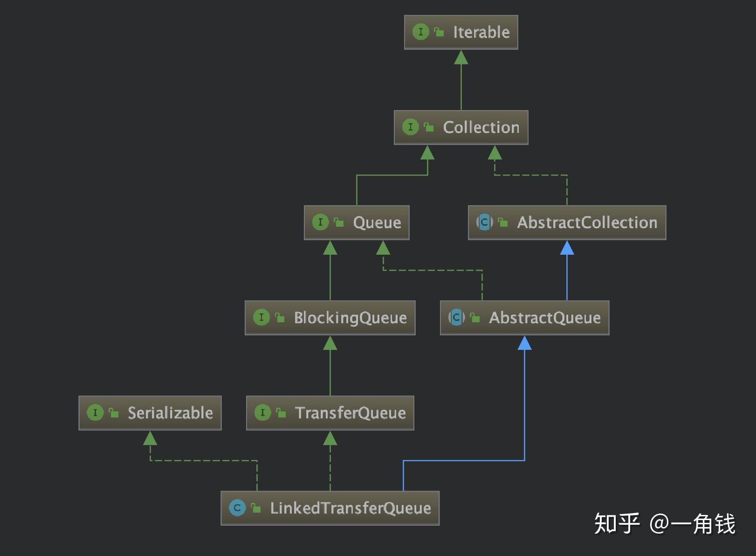
Task: Click the interface icon on BlockingQueue
Action: point(261,318)
